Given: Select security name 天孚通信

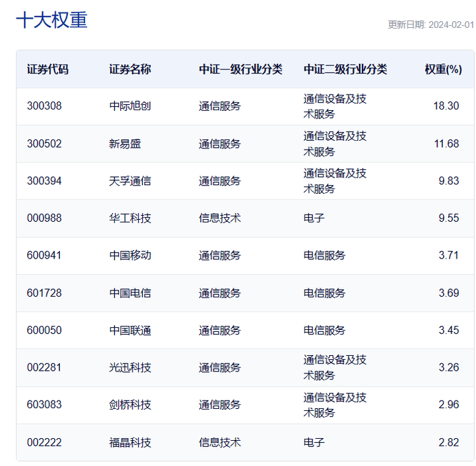Looking at the screenshot, I should 130,181.
